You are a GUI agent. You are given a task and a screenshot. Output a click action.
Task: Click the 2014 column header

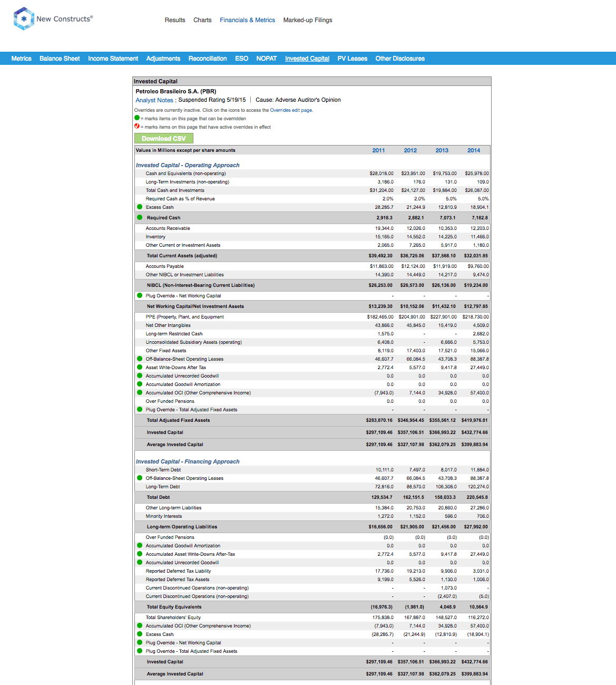click(x=473, y=150)
